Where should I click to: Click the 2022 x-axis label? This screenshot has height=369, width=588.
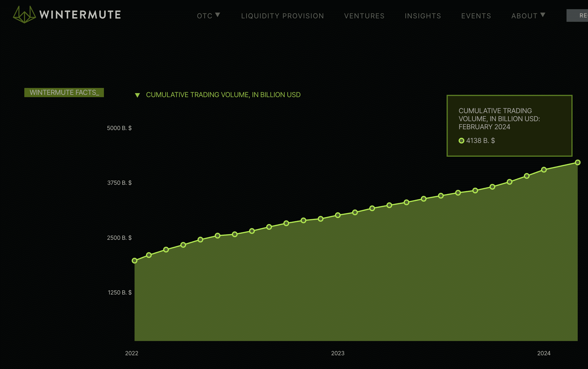[132, 353]
